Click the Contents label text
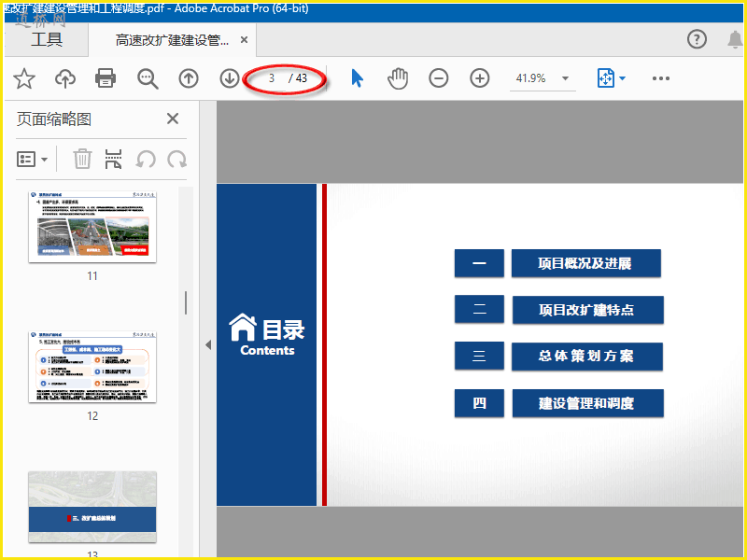This screenshot has width=747, height=560. click(267, 351)
